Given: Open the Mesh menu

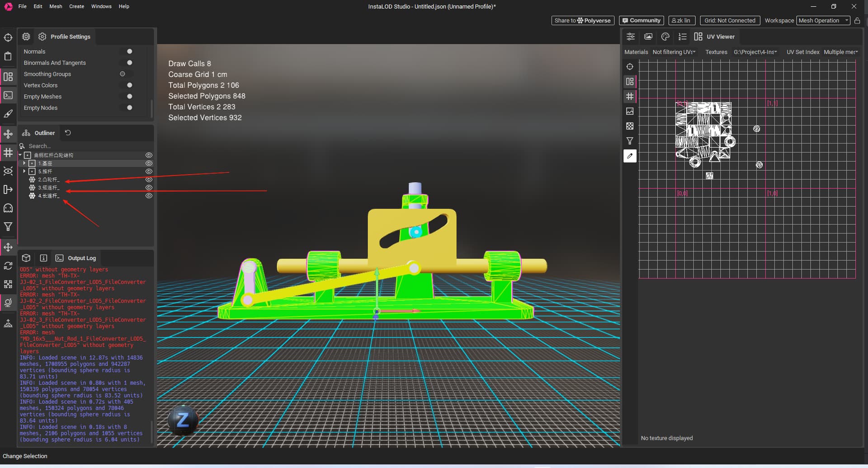Looking at the screenshot, I should point(56,6).
